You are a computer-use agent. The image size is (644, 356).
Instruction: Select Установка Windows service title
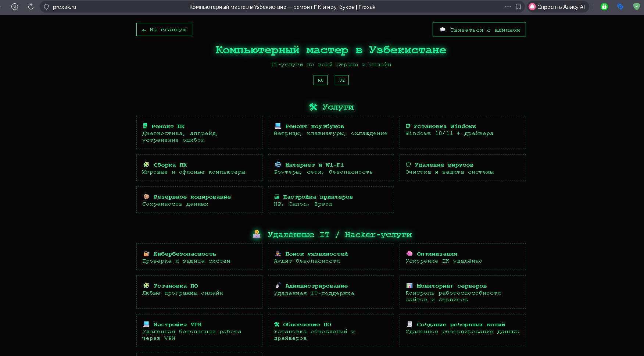[x=445, y=126]
